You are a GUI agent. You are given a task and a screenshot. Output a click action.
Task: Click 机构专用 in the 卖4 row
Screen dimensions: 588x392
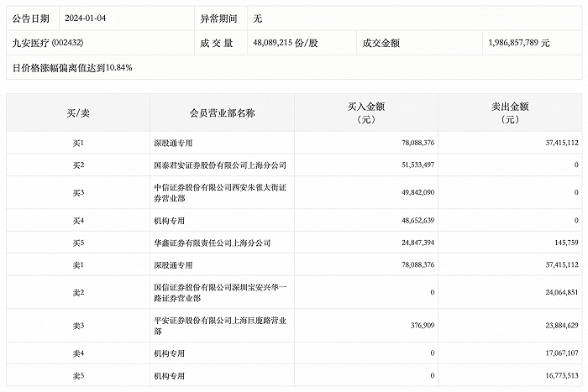[169, 353]
